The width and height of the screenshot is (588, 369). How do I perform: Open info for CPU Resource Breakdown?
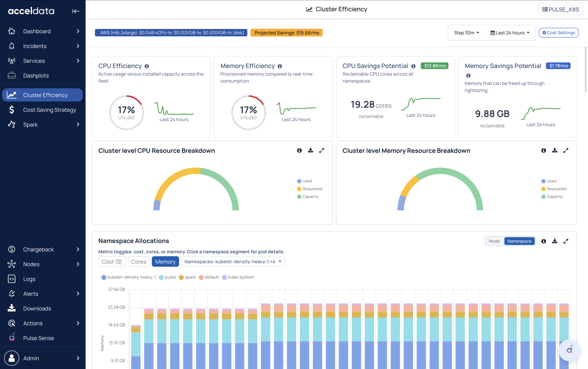tap(299, 150)
